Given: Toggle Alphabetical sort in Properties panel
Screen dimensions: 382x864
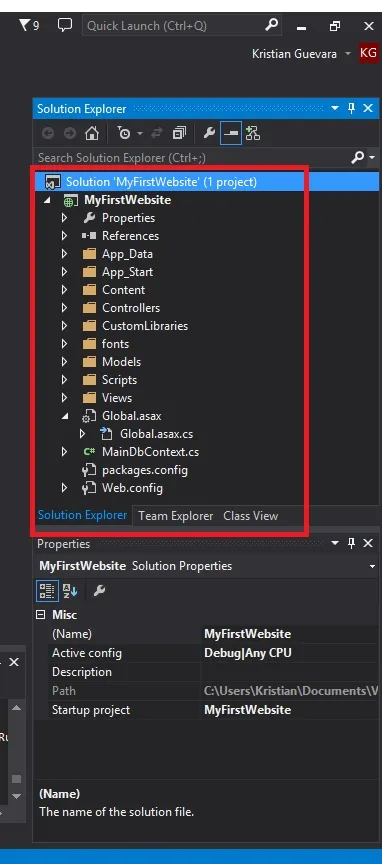Looking at the screenshot, I should (x=70, y=591).
